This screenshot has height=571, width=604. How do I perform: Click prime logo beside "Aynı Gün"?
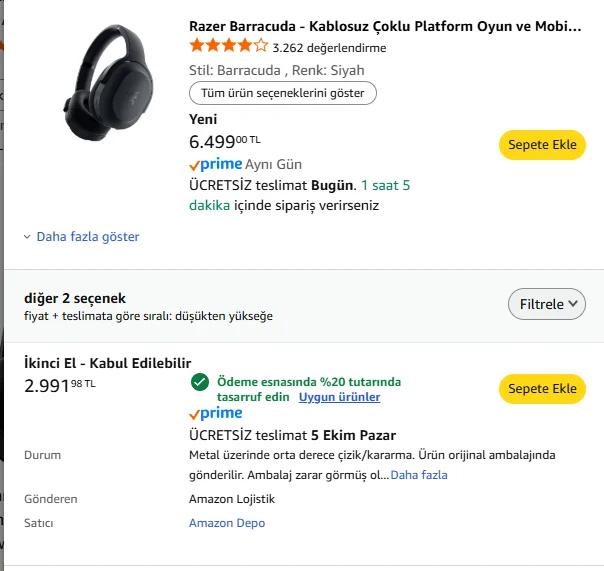coord(216,164)
